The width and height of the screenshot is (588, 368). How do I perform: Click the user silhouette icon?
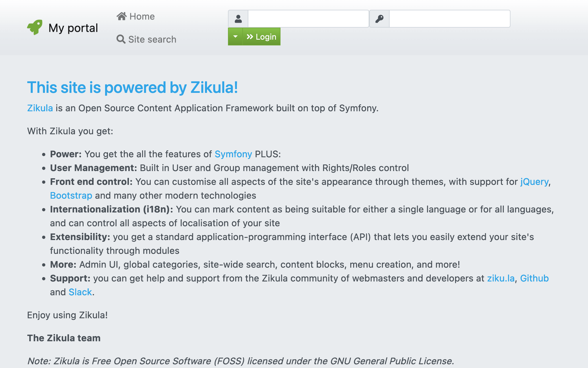238,19
